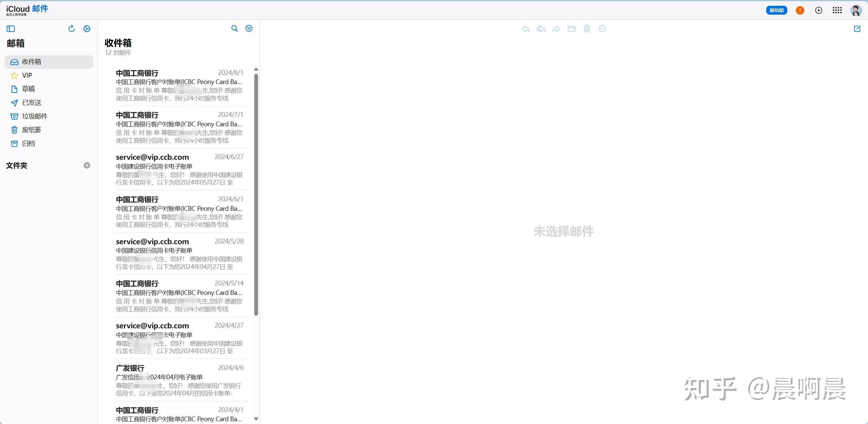
Task: Open 中国工商银行 email dated 2024/8/1
Action: pyautogui.click(x=179, y=85)
